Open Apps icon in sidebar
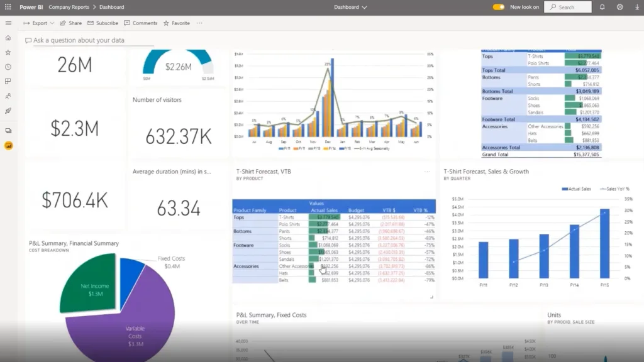The width and height of the screenshot is (644, 362). click(8, 81)
